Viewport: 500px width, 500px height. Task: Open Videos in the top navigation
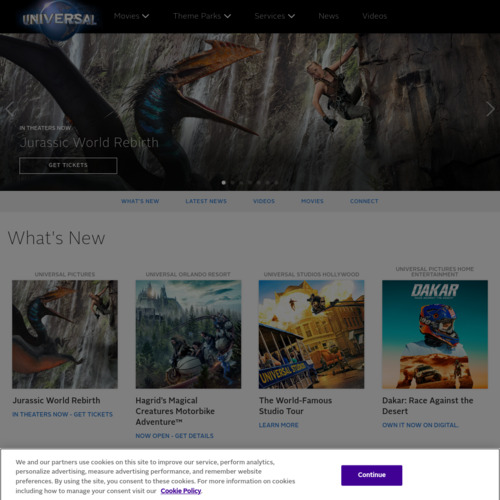click(375, 16)
